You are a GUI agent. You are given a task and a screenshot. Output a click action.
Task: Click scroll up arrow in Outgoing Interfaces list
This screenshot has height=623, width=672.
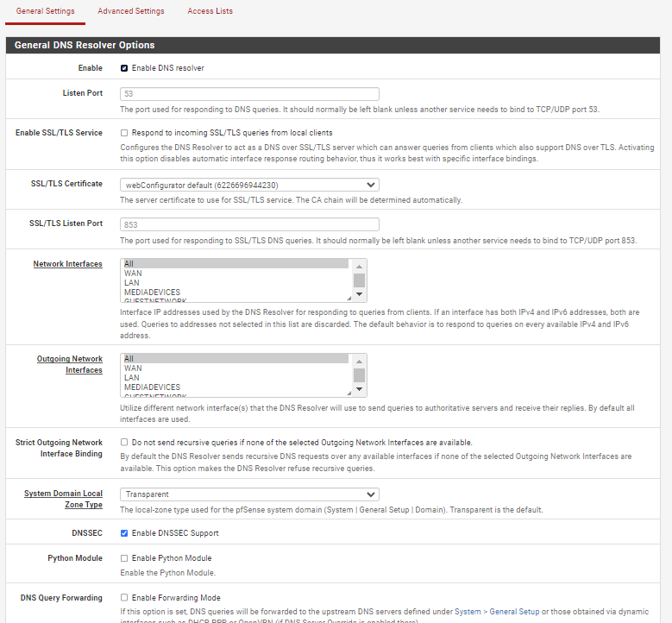click(x=359, y=362)
